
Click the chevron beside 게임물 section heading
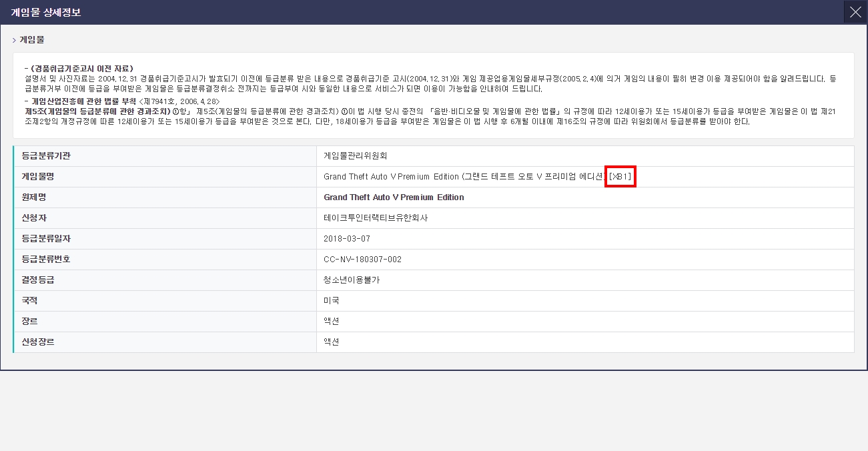click(14, 40)
